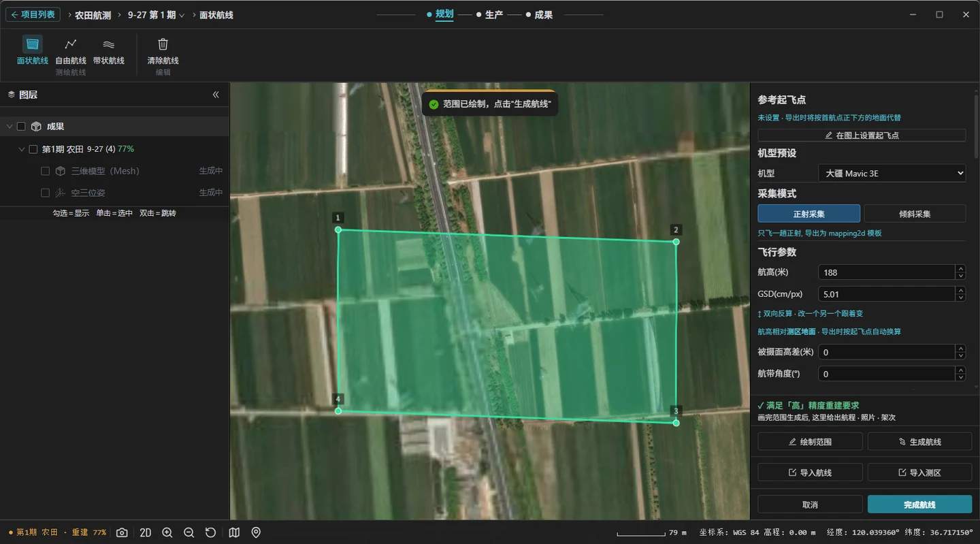Select 正射采集 capture mode
This screenshot has width=980, height=544.
[809, 214]
